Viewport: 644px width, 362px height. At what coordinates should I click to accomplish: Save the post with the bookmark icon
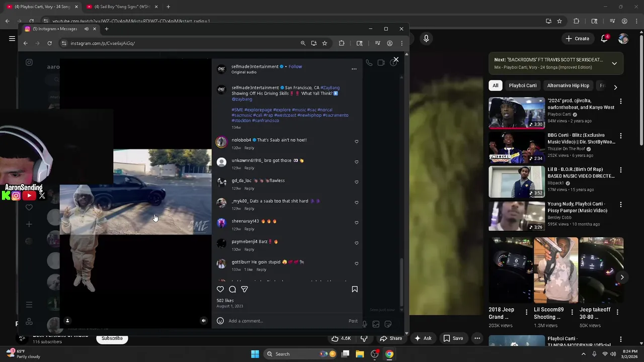[x=355, y=289]
